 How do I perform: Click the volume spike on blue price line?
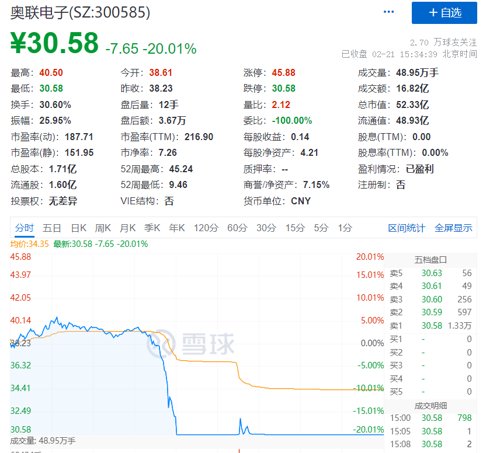240,425
